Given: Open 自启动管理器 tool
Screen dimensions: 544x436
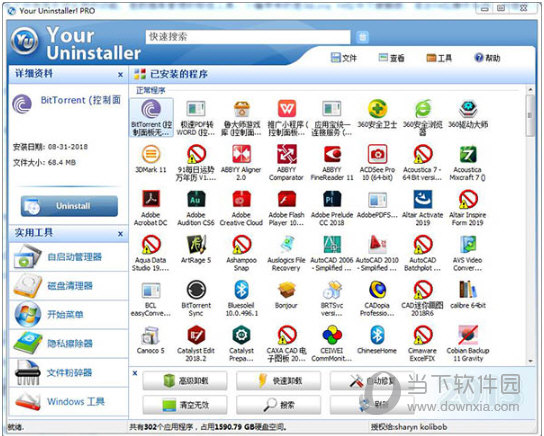Looking at the screenshot, I should pos(68,257).
